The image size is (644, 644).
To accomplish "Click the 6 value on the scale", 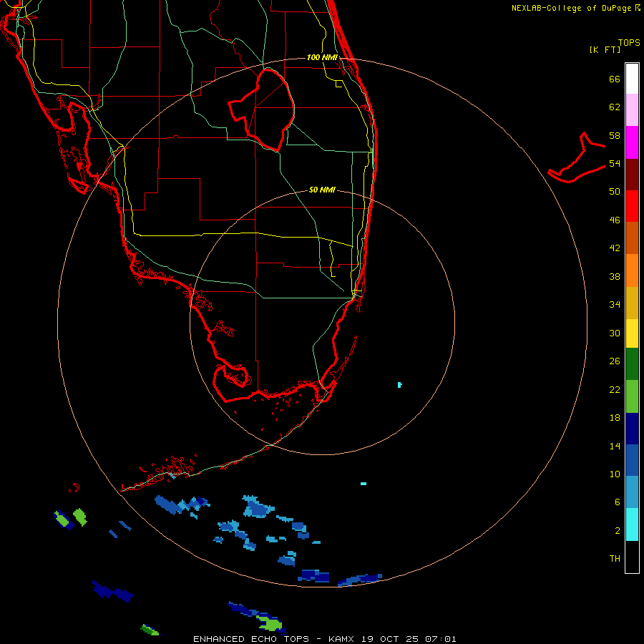I will pos(617,502).
